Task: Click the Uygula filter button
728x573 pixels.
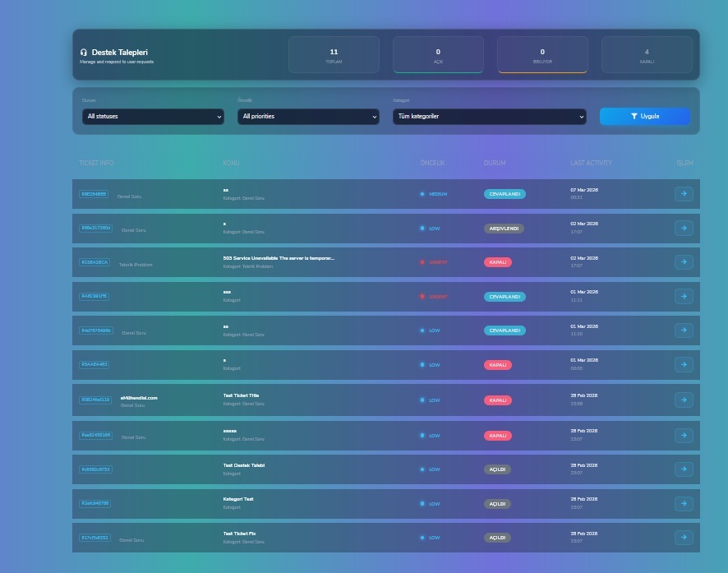Action: click(645, 117)
